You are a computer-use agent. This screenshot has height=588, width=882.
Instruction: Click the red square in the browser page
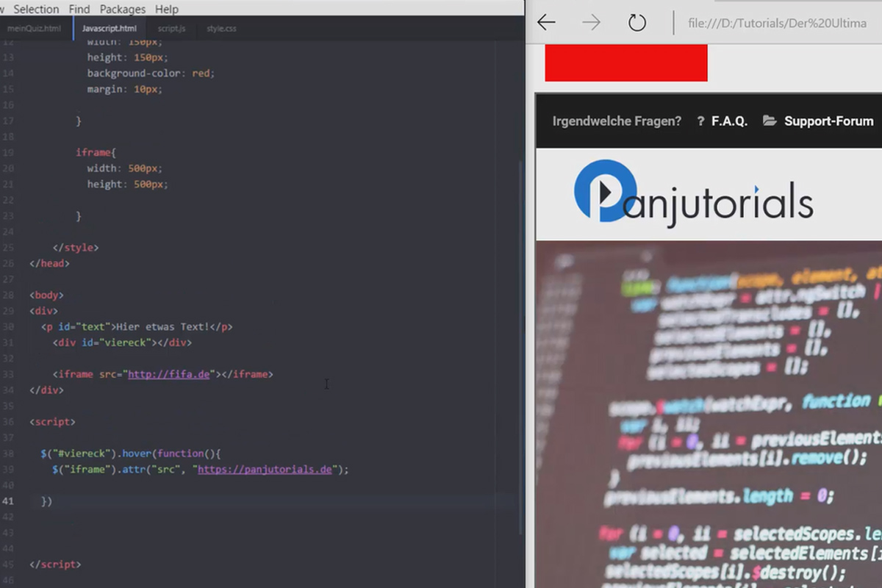pyautogui.click(x=626, y=62)
